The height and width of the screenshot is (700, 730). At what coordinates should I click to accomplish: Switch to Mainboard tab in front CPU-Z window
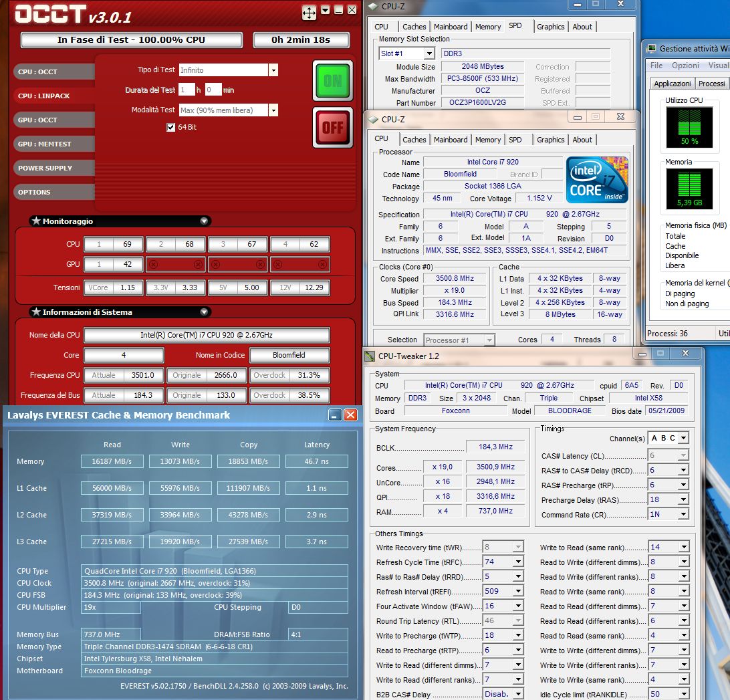pos(450,140)
